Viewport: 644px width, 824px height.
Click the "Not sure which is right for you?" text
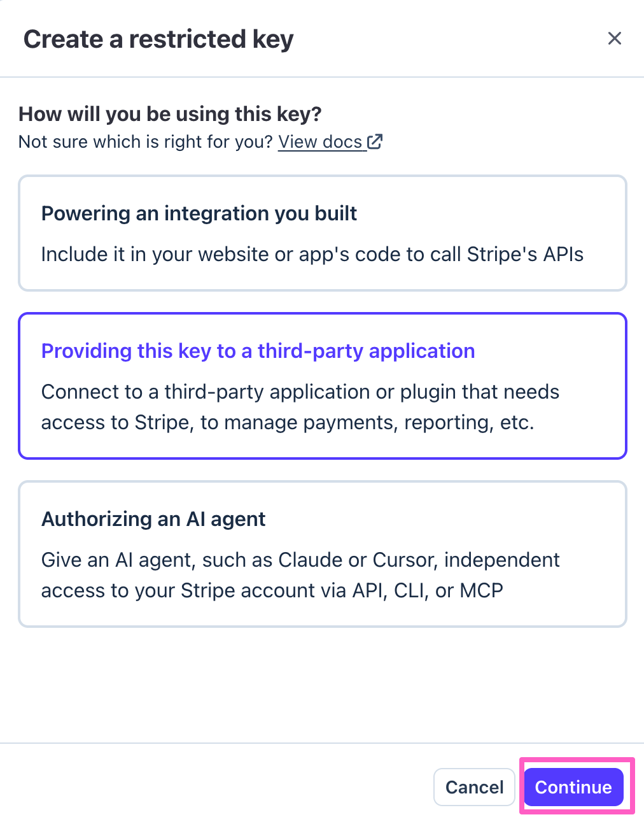[x=146, y=141]
